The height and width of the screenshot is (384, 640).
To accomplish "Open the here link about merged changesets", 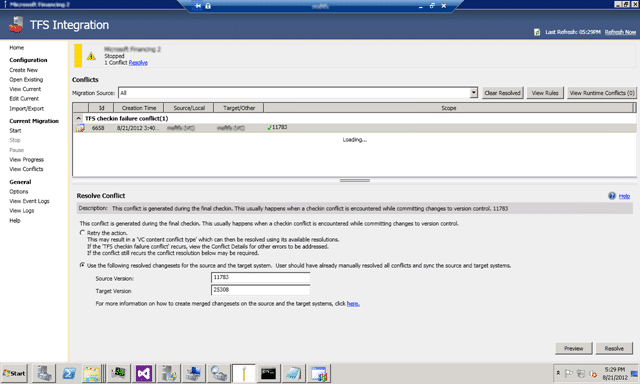I will pos(353,304).
